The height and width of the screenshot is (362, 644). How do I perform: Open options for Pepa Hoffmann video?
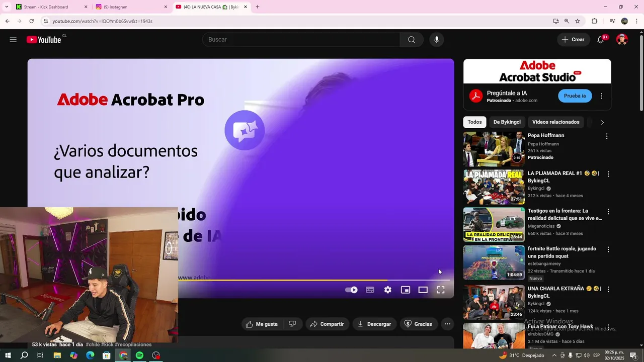pos(607,136)
